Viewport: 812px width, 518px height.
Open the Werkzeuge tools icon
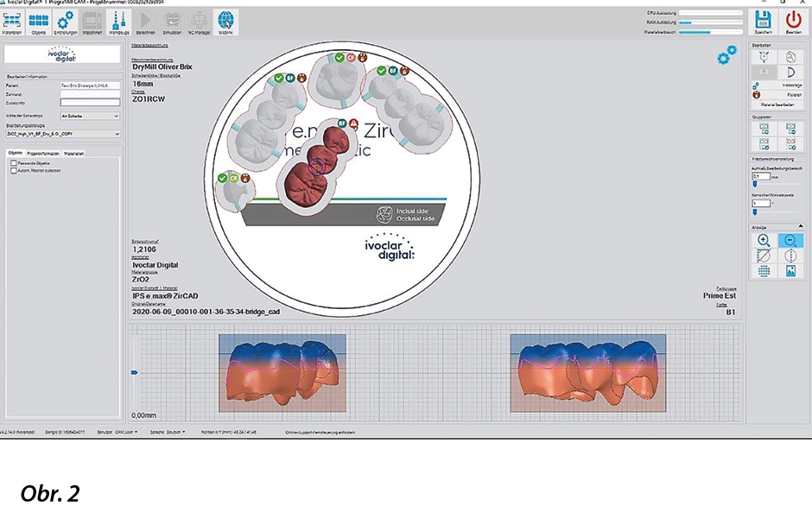coord(119,23)
